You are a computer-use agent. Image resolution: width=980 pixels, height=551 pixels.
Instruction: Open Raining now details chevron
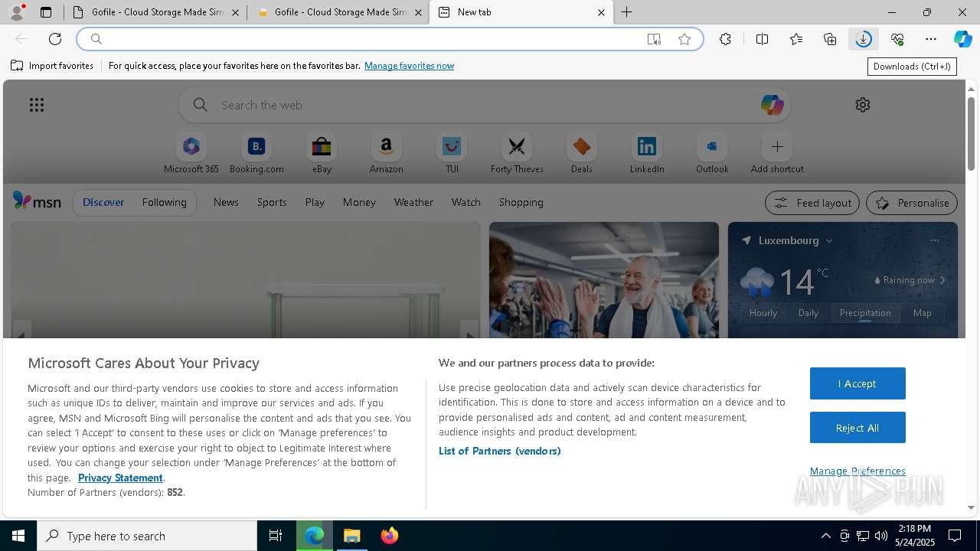tap(942, 280)
